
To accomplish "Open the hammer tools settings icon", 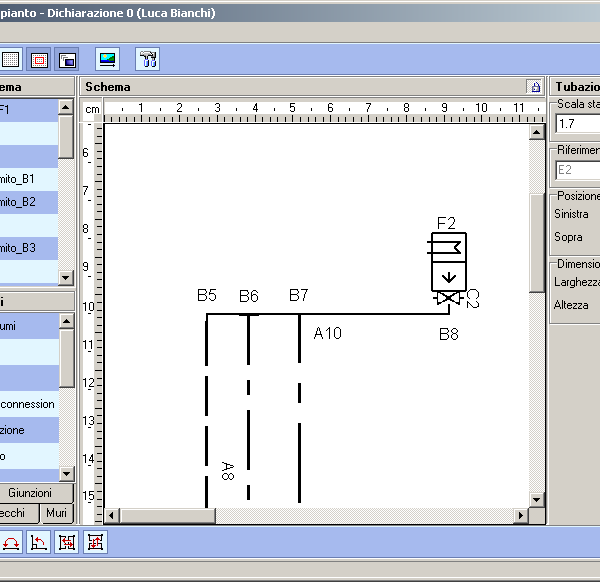I will [x=148, y=60].
